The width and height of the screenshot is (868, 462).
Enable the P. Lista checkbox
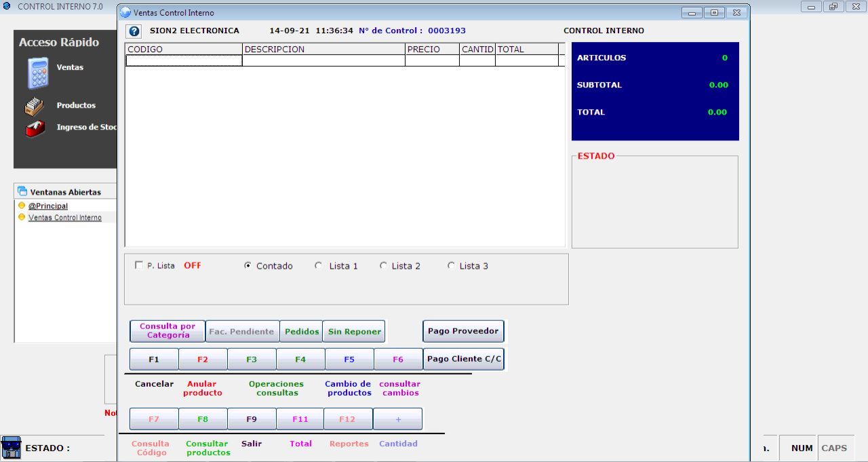139,265
